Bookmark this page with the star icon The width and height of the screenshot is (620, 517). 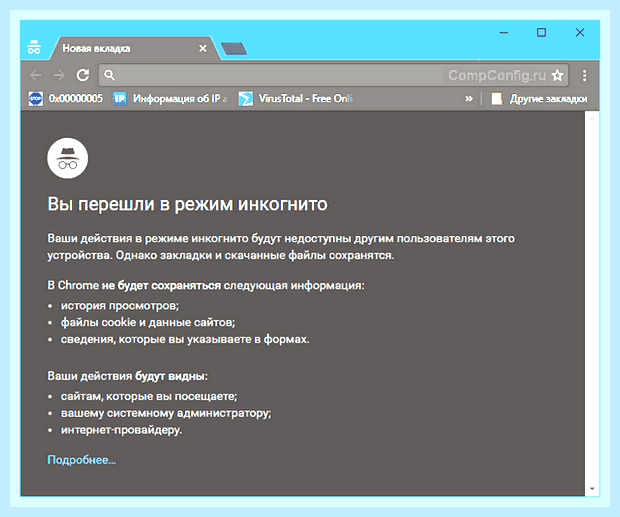pos(558,75)
